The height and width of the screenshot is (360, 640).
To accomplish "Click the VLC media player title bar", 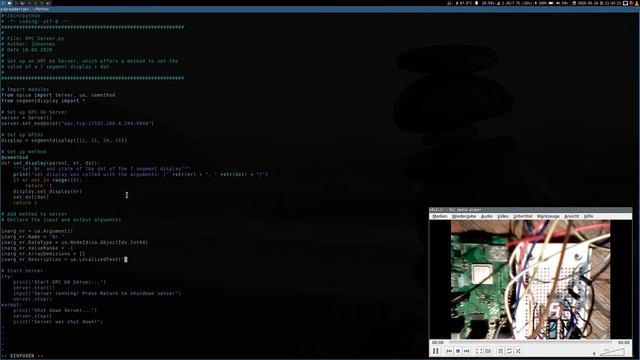I will (530, 210).
